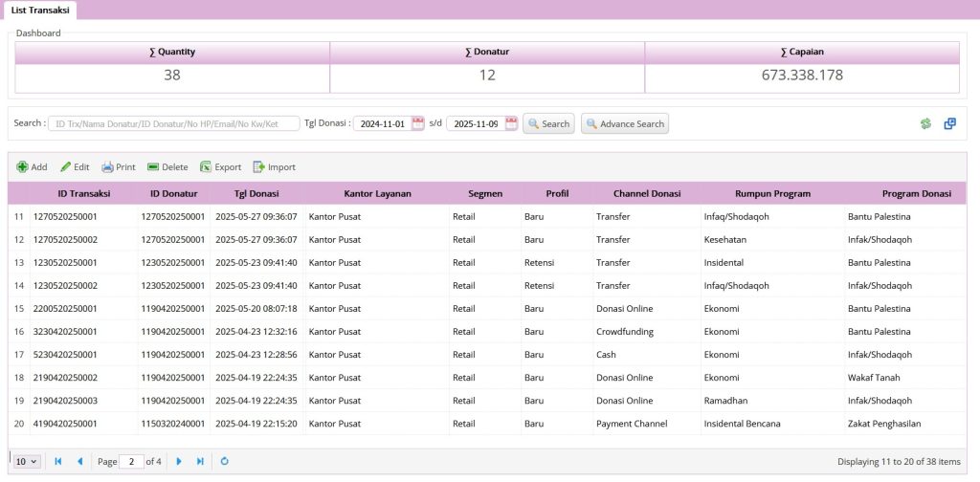
Task: Open calendar picker for end donation date
Action: tap(511, 123)
